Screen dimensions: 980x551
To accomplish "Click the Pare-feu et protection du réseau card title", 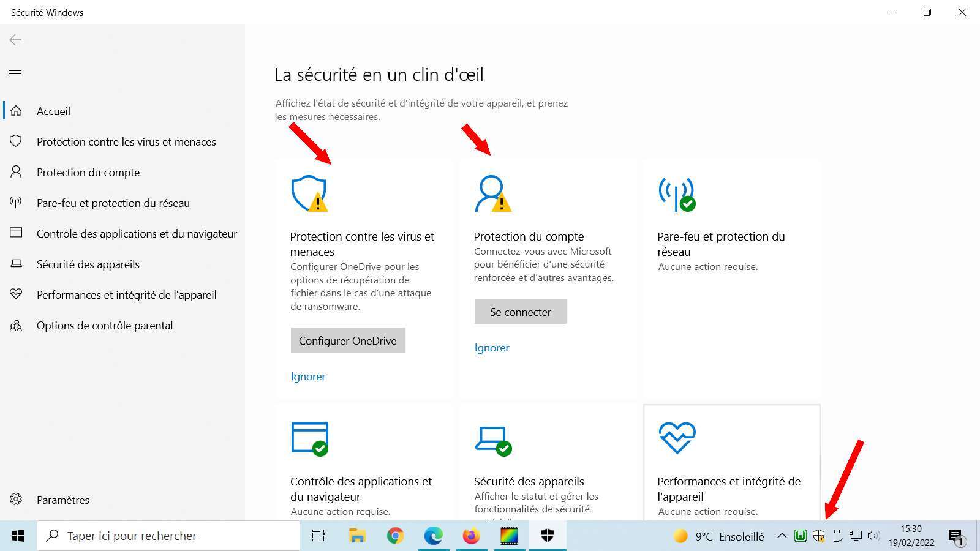I will click(x=721, y=244).
